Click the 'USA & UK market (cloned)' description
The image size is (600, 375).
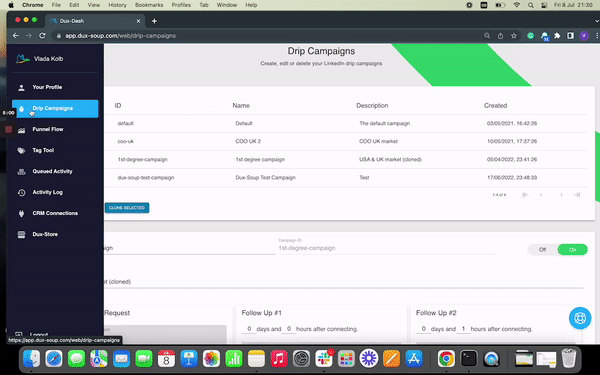click(x=390, y=160)
